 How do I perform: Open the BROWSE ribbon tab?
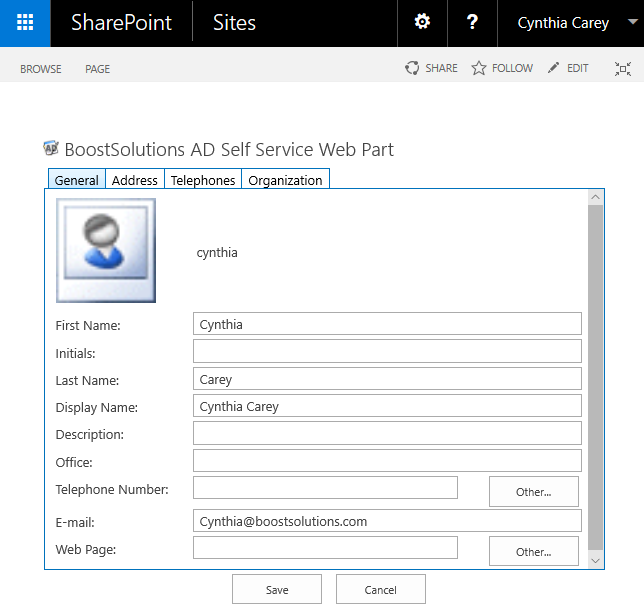[41, 69]
